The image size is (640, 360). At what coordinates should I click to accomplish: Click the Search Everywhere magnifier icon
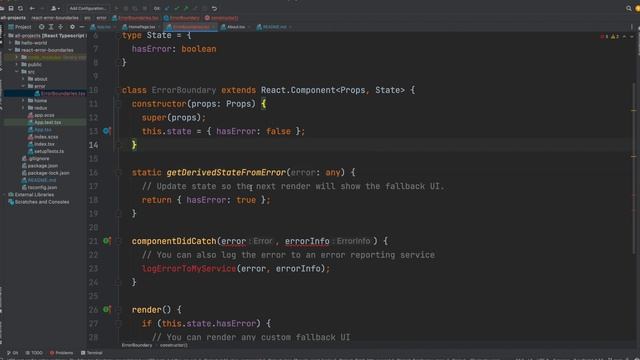coord(629,8)
